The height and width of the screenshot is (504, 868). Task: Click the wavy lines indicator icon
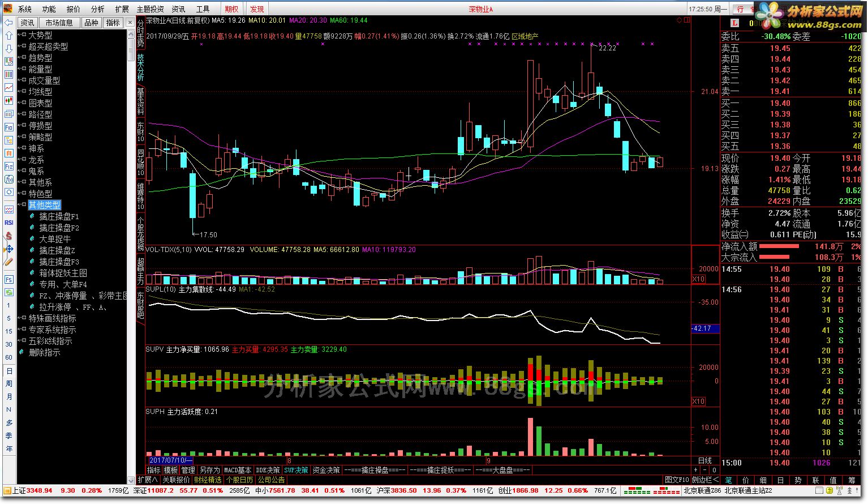8,210
